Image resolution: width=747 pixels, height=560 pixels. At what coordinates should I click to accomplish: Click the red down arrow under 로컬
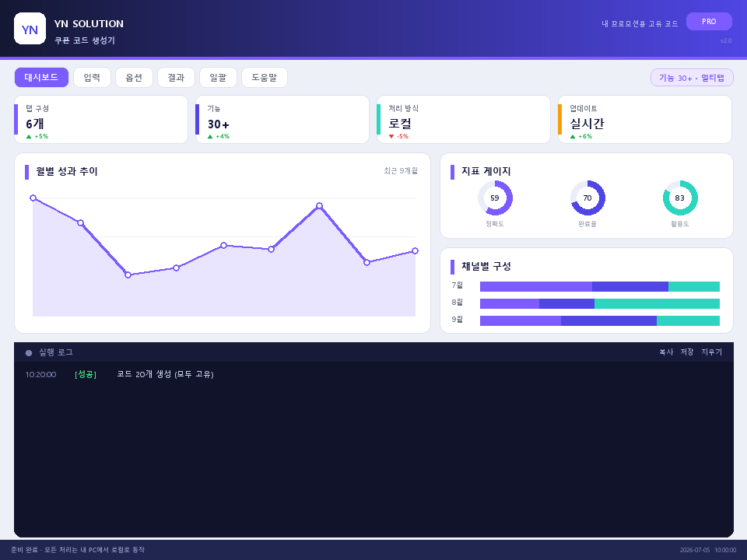(391, 137)
